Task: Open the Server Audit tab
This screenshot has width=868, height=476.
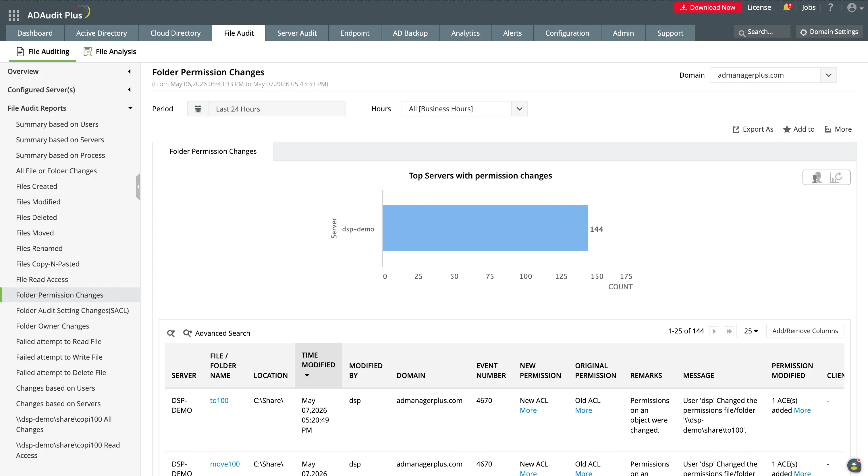Action: pyautogui.click(x=297, y=33)
